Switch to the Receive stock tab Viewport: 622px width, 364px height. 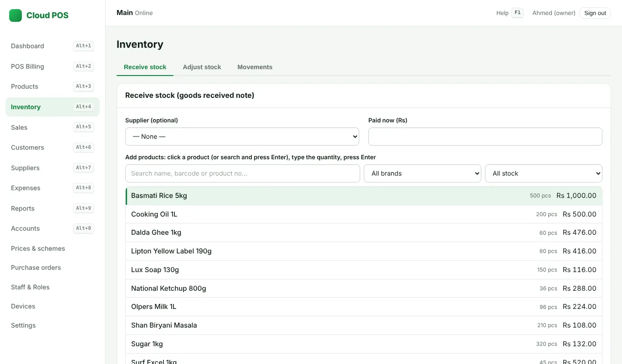(x=145, y=67)
